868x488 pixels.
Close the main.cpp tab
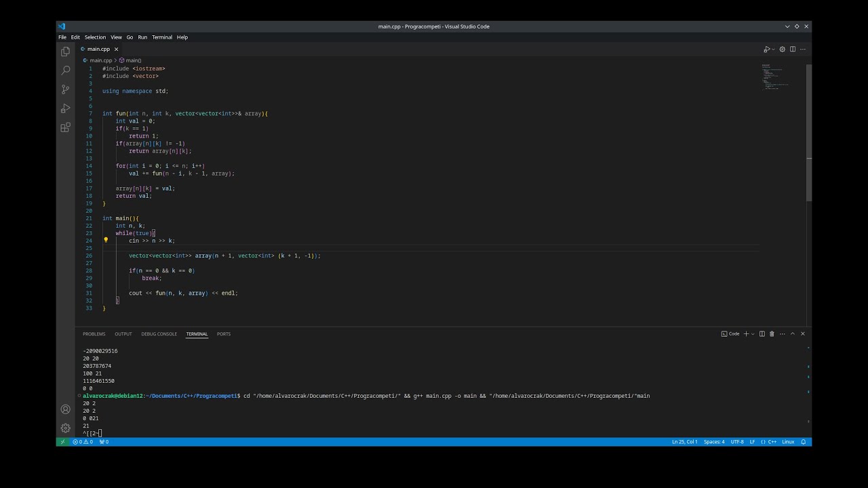(x=116, y=49)
